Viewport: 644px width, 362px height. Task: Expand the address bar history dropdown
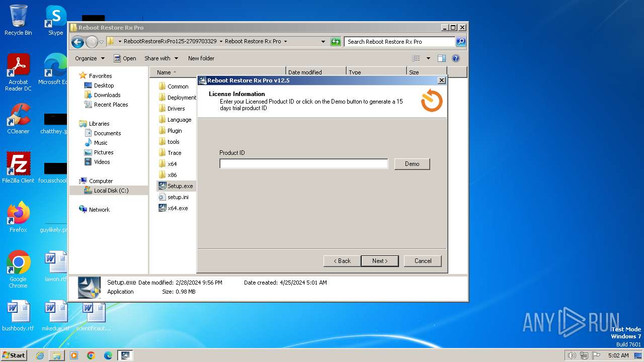pyautogui.click(x=323, y=42)
